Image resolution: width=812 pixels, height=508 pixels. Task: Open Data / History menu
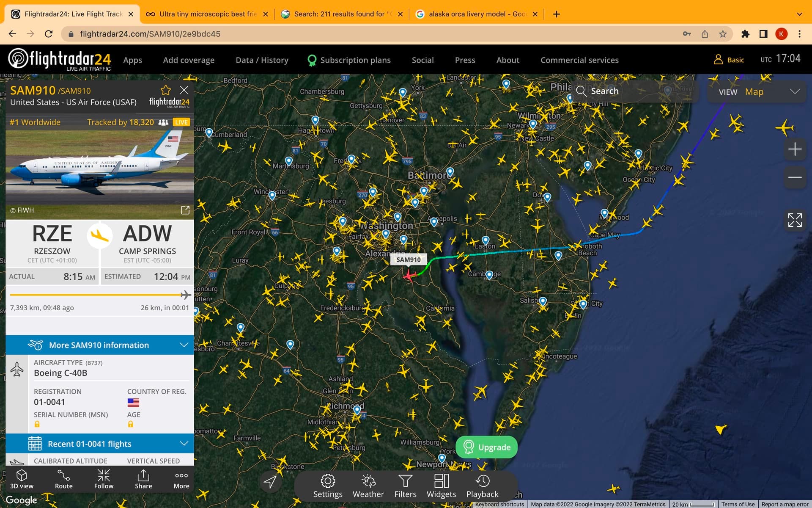(262, 60)
